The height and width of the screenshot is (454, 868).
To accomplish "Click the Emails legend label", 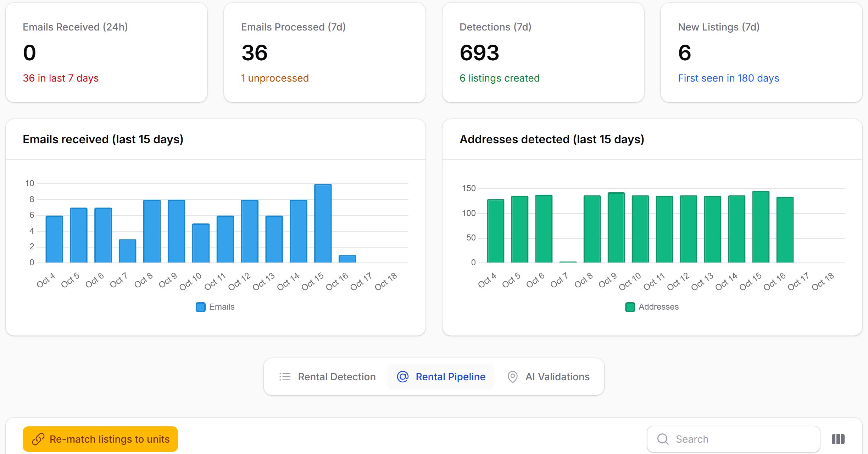I will [x=222, y=307].
